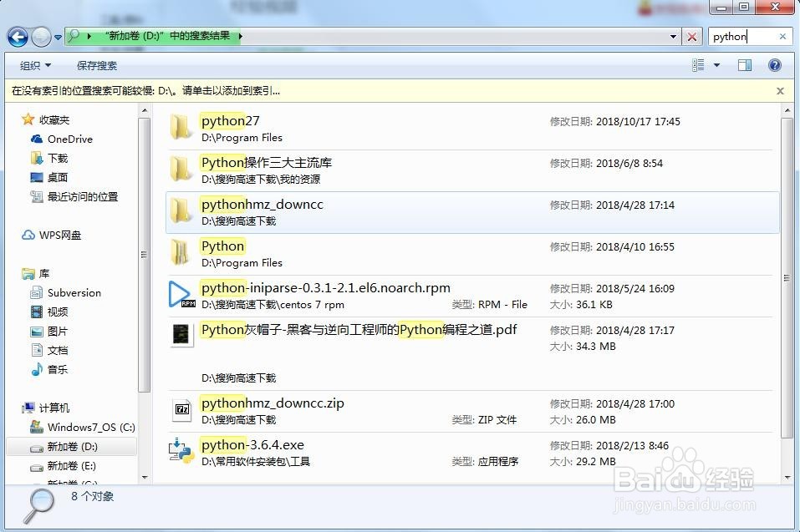The image size is (800, 532).
Task: Dismiss the index warning info bar
Action: pos(780,91)
